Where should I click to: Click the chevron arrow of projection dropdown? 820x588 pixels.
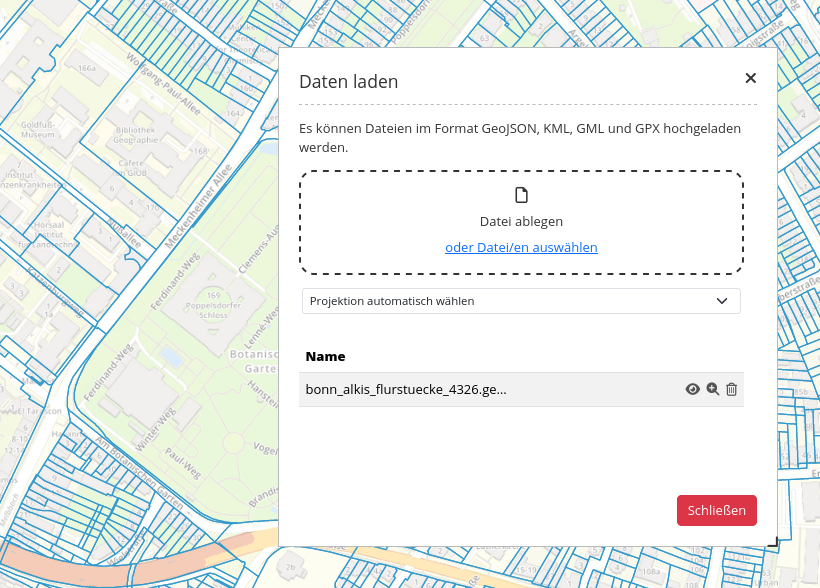(723, 301)
